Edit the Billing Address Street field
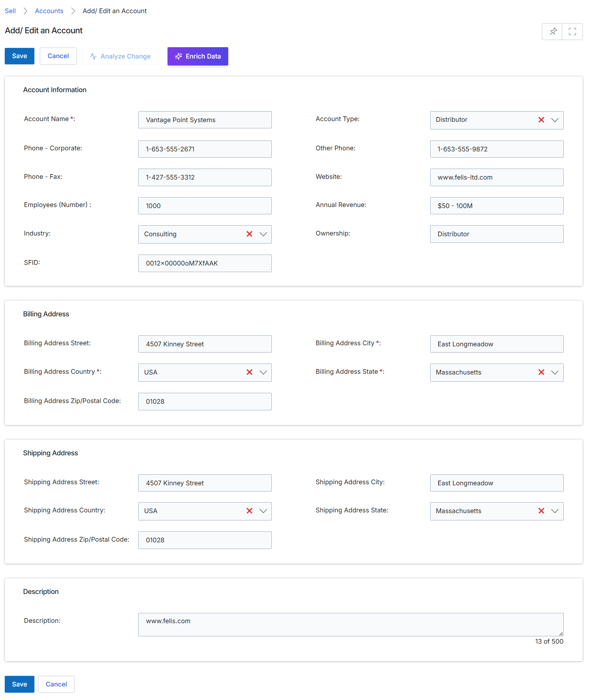This screenshot has width=590, height=700. (205, 344)
